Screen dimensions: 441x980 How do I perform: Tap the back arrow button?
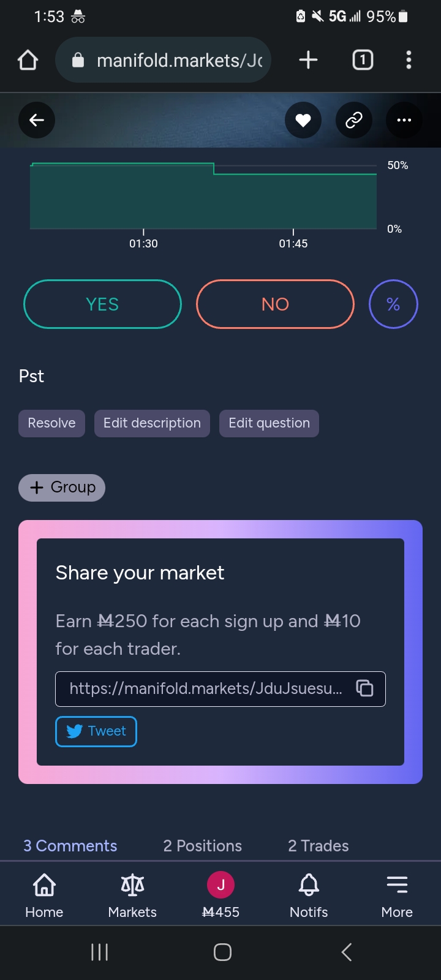click(37, 120)
